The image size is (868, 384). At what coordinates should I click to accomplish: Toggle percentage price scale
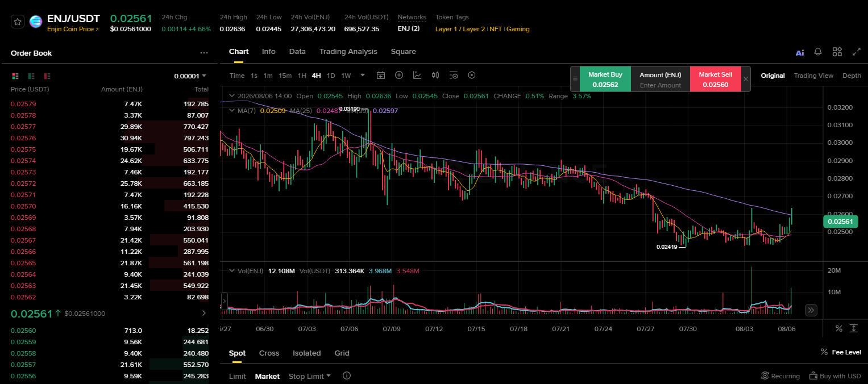click(x=838, y=328)
